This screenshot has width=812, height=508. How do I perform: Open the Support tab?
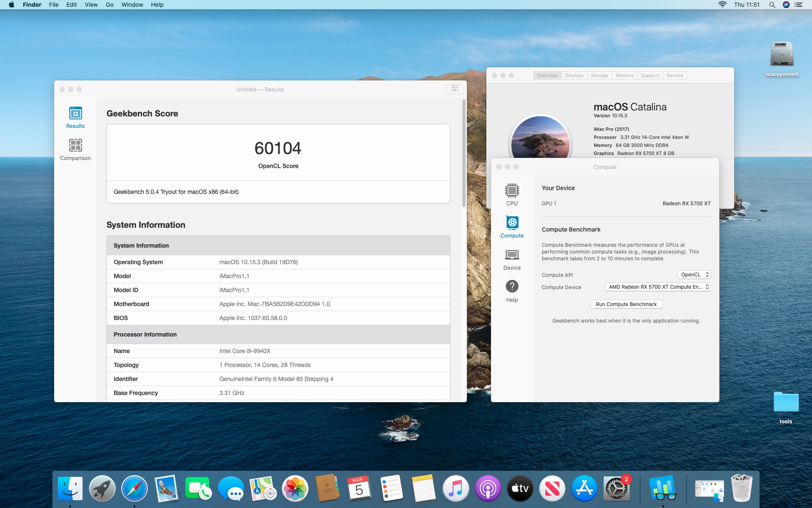(650, 75)
